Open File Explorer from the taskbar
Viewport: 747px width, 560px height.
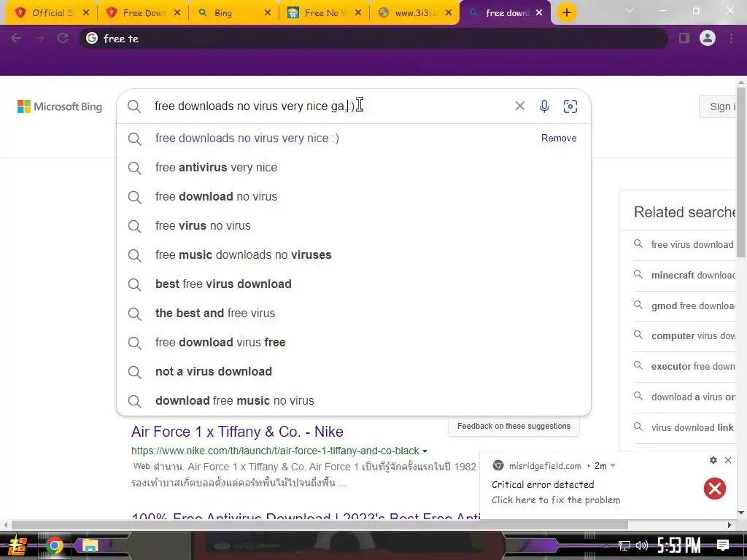(x=90, y=545)
